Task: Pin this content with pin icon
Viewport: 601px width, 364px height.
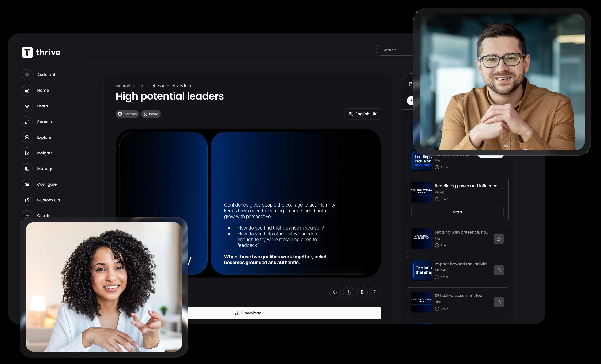Action: tap(362, 292)
